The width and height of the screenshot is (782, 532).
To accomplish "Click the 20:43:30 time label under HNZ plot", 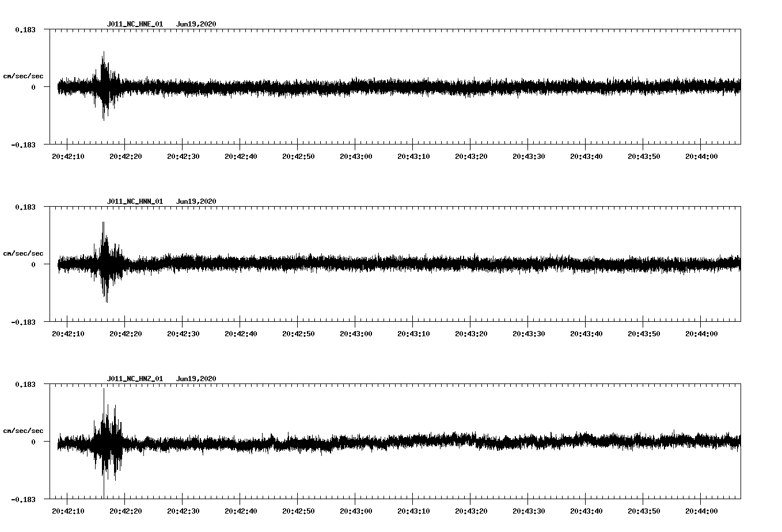I will click(x=529, y=511).
